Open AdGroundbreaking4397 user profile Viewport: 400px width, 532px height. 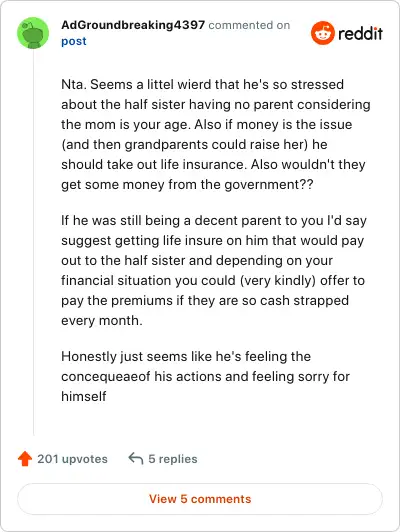(x=133, y=25)
